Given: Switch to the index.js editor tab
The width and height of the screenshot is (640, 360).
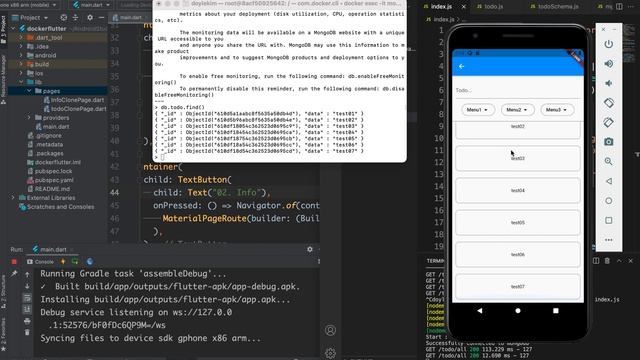Looking at the screenshot, I should 441,7.
